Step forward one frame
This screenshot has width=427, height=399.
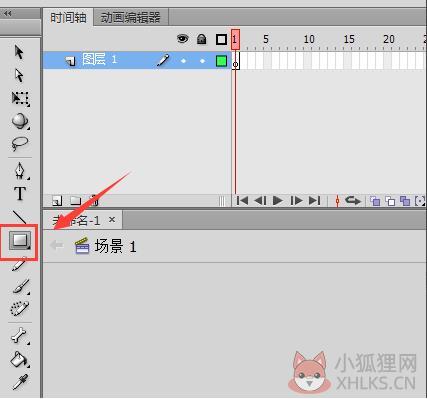click(x=296, y=201)
